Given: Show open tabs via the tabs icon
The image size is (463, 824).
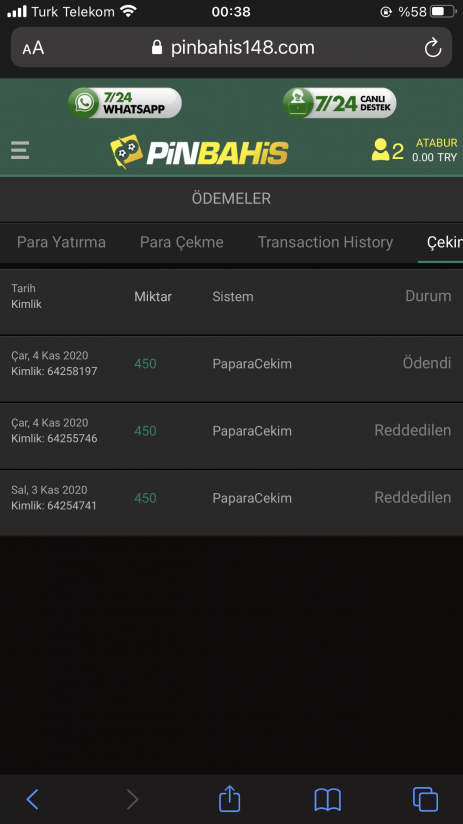Looking at the screenshot, I should point(425,799).
